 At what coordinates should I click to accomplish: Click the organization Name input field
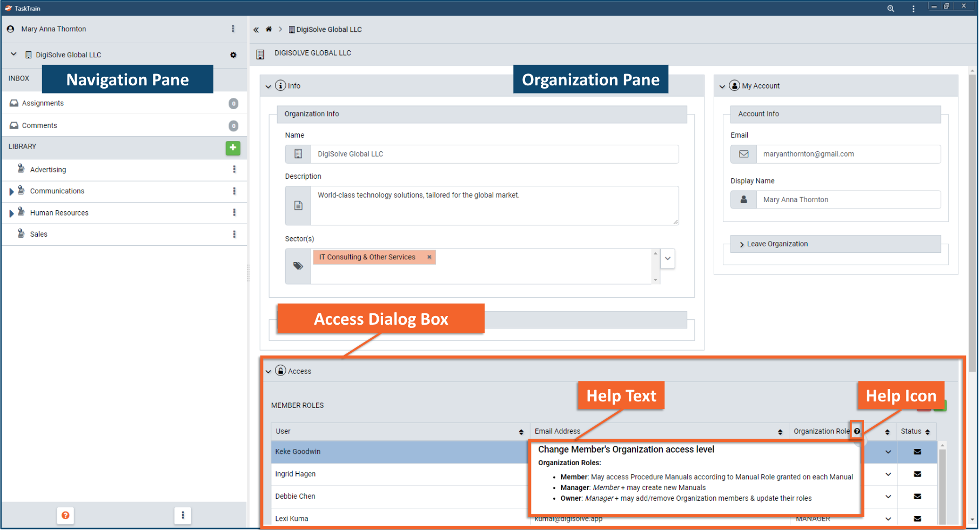494,154
